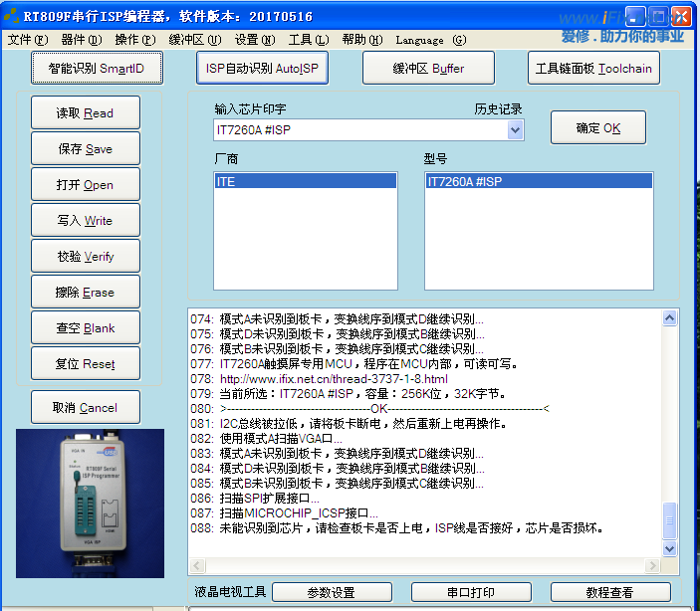This screenshot has width=700, height=611.
Task: Maximize the RT809F programmer window
Action: 658,17
